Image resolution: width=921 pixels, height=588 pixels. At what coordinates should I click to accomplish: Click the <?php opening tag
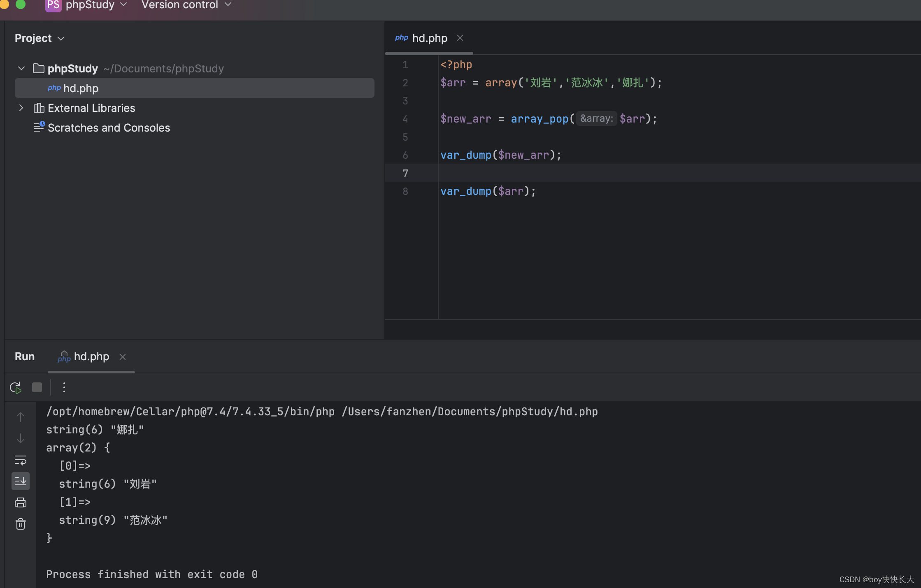click(x=456, y=65)
